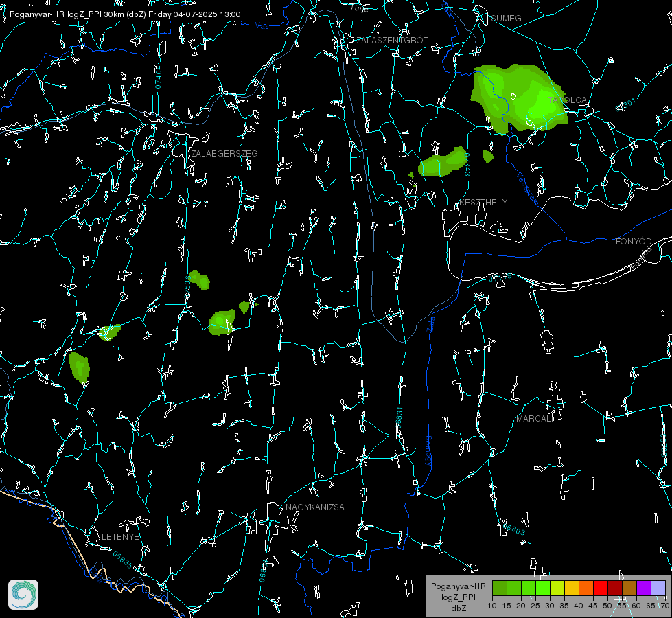
Task: Click the 06835 road number near Letenye
Action: tap(123, 560)
